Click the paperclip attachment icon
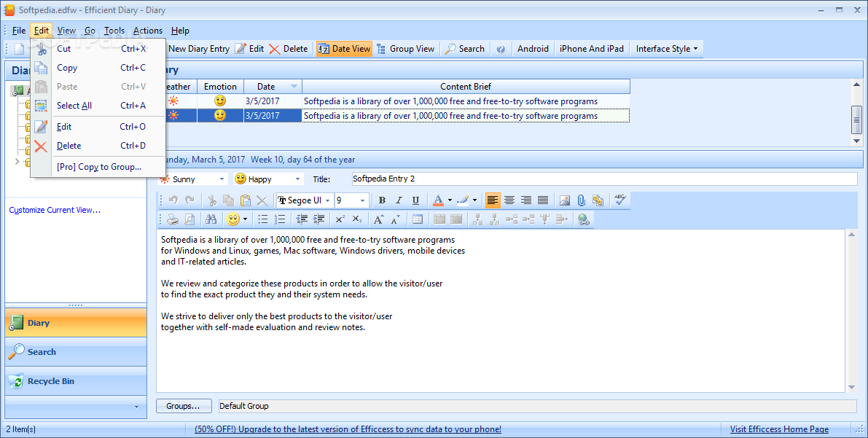 pos(582,200)
